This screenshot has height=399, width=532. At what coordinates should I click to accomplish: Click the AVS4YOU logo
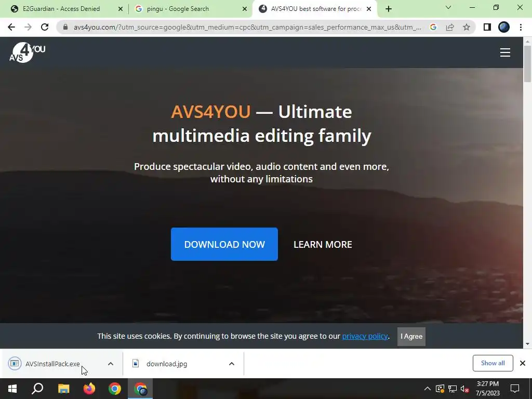tap(27, 52)
